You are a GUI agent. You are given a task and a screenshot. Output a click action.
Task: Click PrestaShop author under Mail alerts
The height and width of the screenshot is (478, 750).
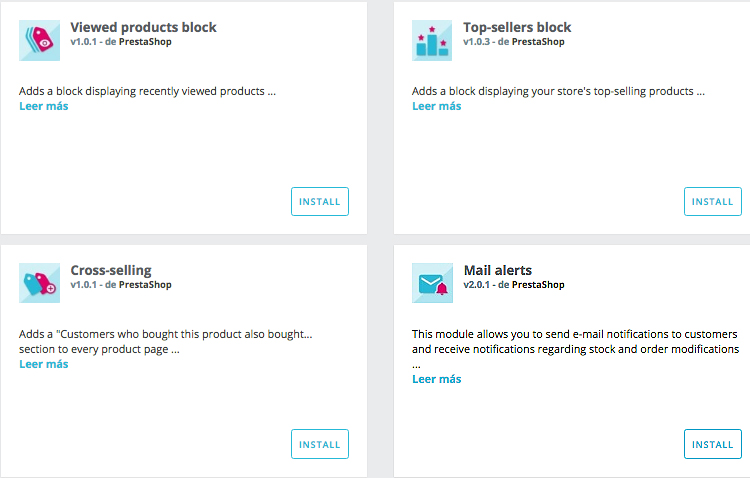coord(538,285)
